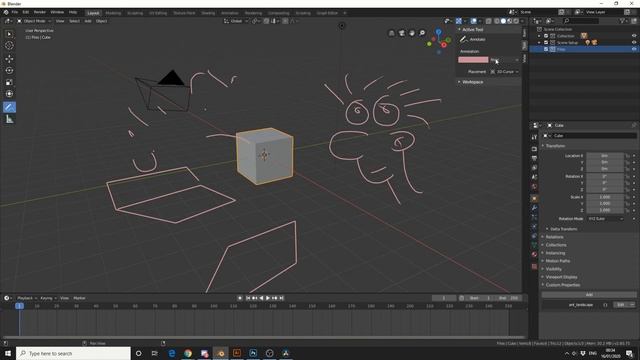
Task: Open the Material properties tab icon
Action: pyautogui.click(x=534, y=254)
